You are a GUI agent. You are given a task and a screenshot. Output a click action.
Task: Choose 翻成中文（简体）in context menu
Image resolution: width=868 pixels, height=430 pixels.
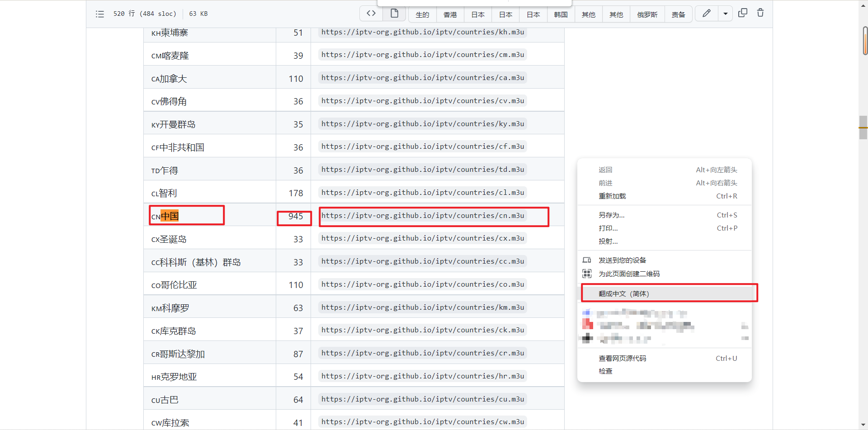click(x=665, y=294)
